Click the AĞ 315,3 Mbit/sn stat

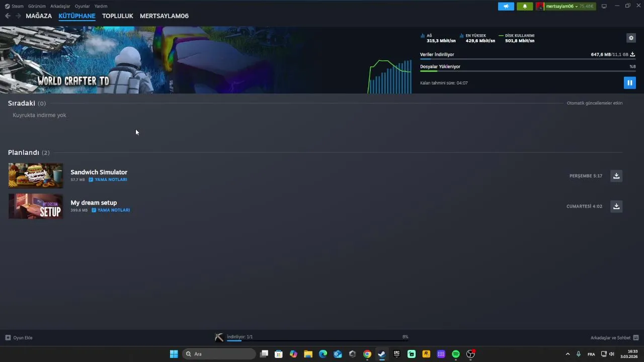[438, 38]
